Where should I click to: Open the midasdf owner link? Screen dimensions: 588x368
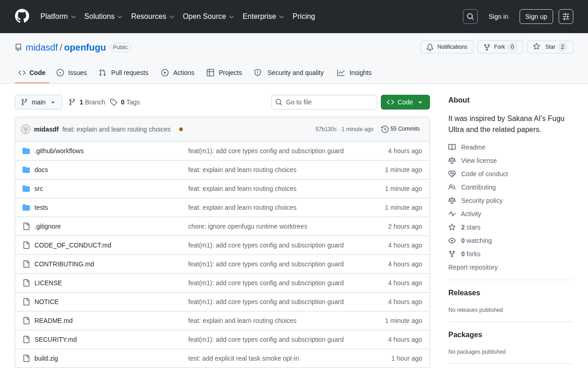(x=42, y=47)
